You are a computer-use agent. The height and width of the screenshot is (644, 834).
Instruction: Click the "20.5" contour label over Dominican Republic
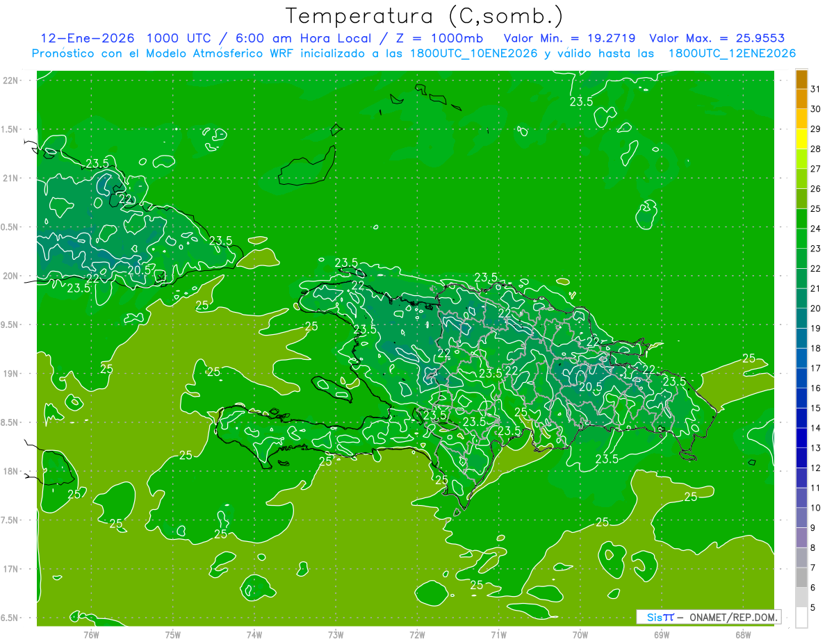pyautogui.click(x=590, y=386)
